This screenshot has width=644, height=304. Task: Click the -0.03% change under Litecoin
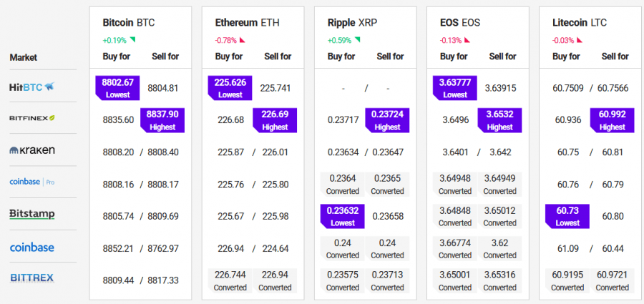(x=563, y=40)
